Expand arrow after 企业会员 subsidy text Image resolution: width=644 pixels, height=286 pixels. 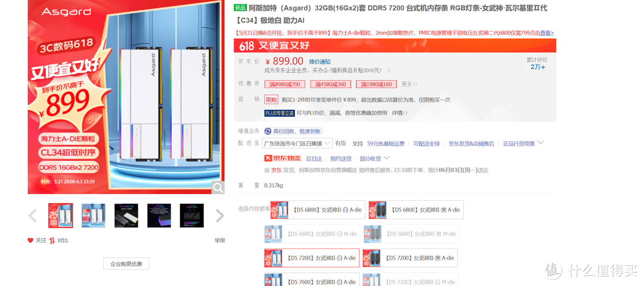click(389, 70)
